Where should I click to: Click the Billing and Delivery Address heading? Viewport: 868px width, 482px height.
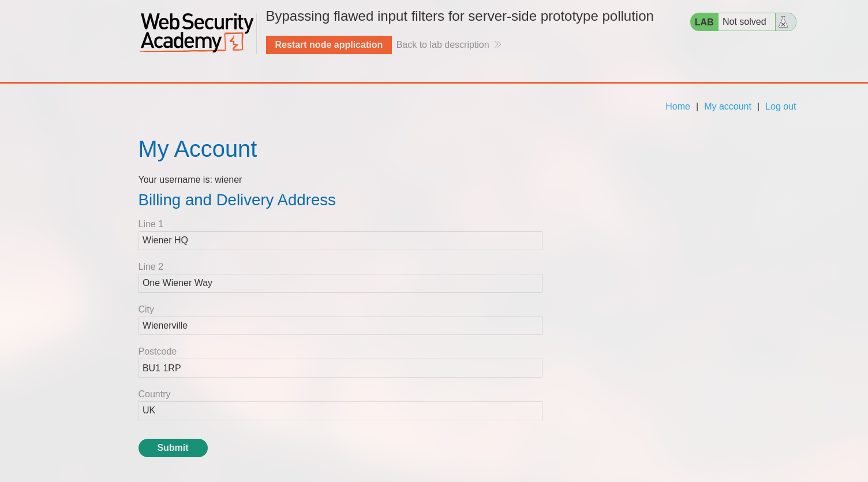tap(237, 200)
